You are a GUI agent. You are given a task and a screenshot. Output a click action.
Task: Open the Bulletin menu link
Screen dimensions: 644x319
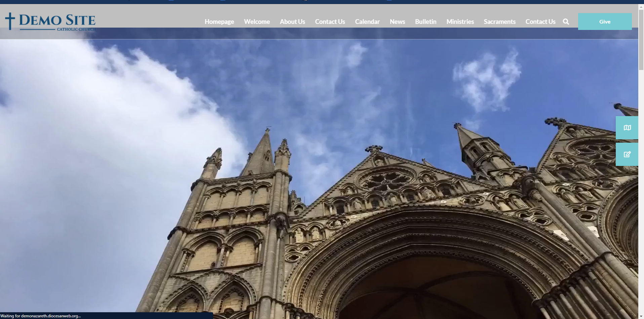tap(426, 22)
